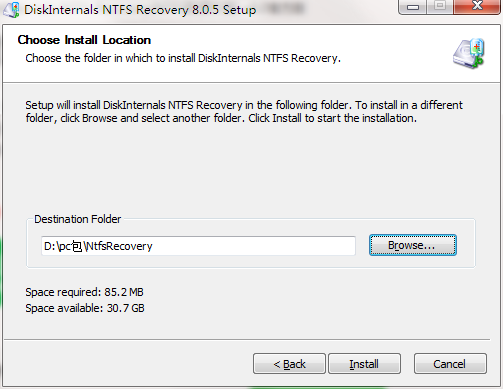Place cursor at end of NtfsRecovery path text
This screenshot has width=503, height=389.
tap(153, 246)
